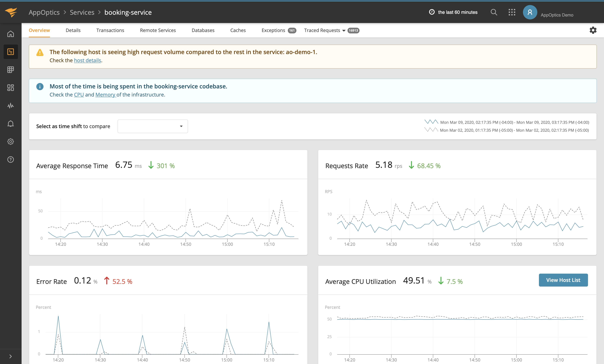Open the infrastructure grid sidebar icon
604x364 pixels.
click(11, 70)
